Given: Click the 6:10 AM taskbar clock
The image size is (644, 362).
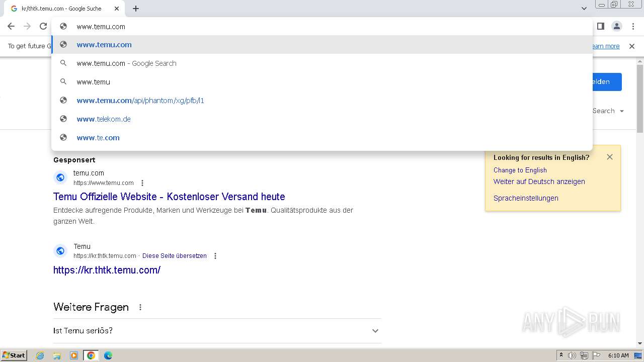Looking at the screenshot, I should (618, 355).
